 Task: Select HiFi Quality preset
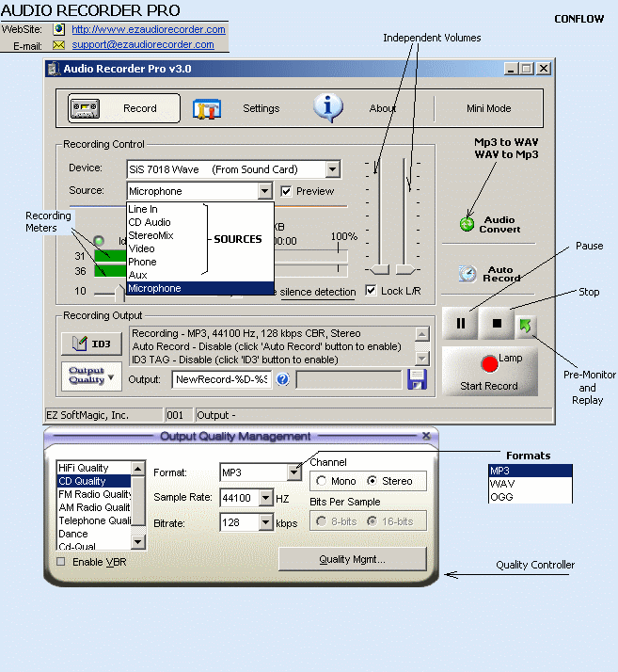[94, 468]
